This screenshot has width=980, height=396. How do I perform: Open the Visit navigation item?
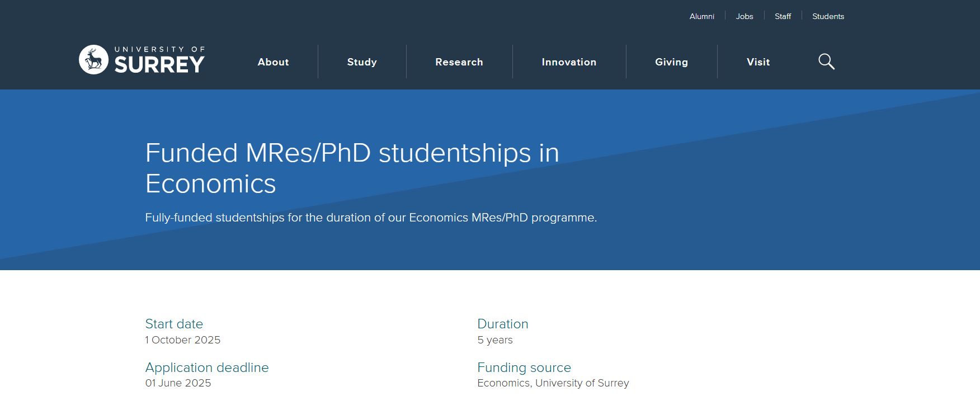point(758,62)
